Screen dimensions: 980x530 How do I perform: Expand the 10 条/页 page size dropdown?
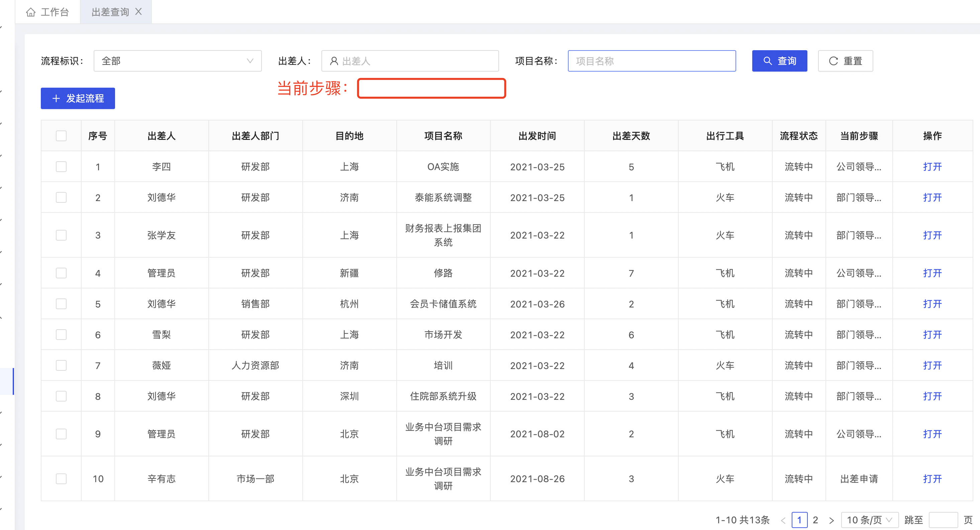click(x=869, y=520)
